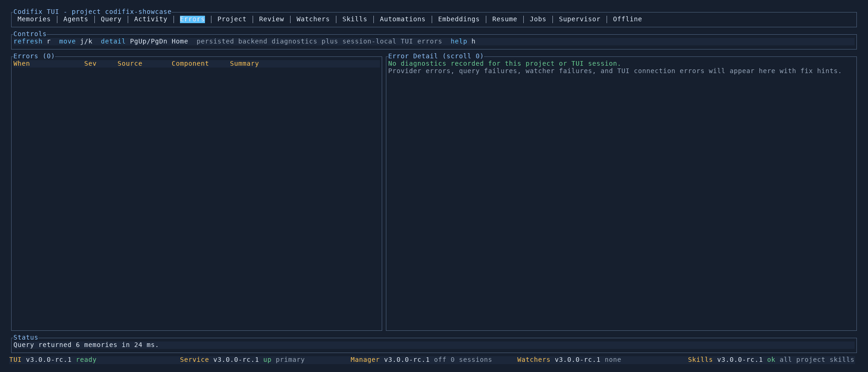
Task: Click the Error Detail (scroll 0) title
Action: pos(436,56)
